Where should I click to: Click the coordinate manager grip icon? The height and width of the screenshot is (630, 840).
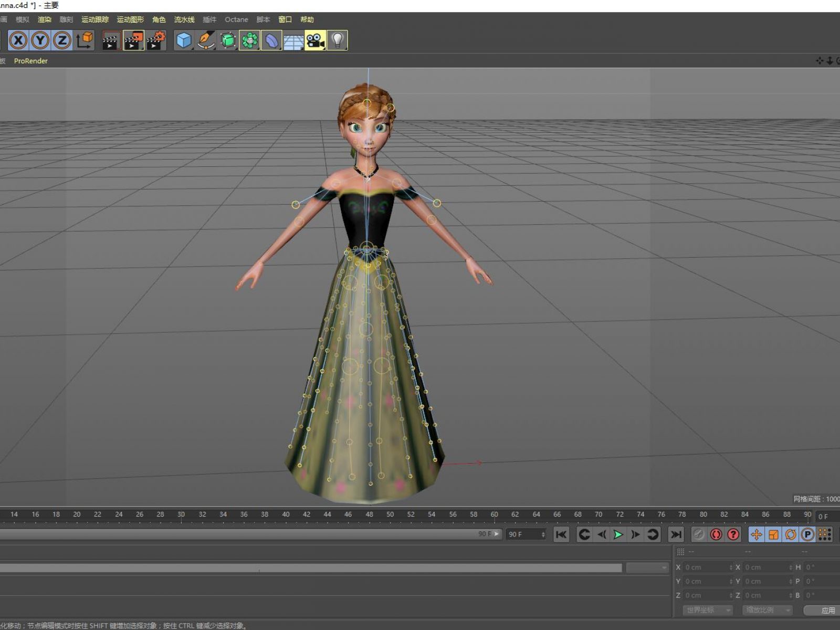tap(680, 552)
